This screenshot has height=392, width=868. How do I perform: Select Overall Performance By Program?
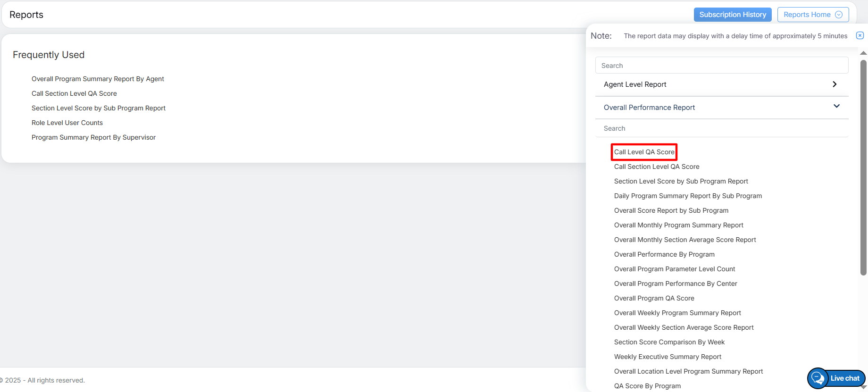point(664,254)
